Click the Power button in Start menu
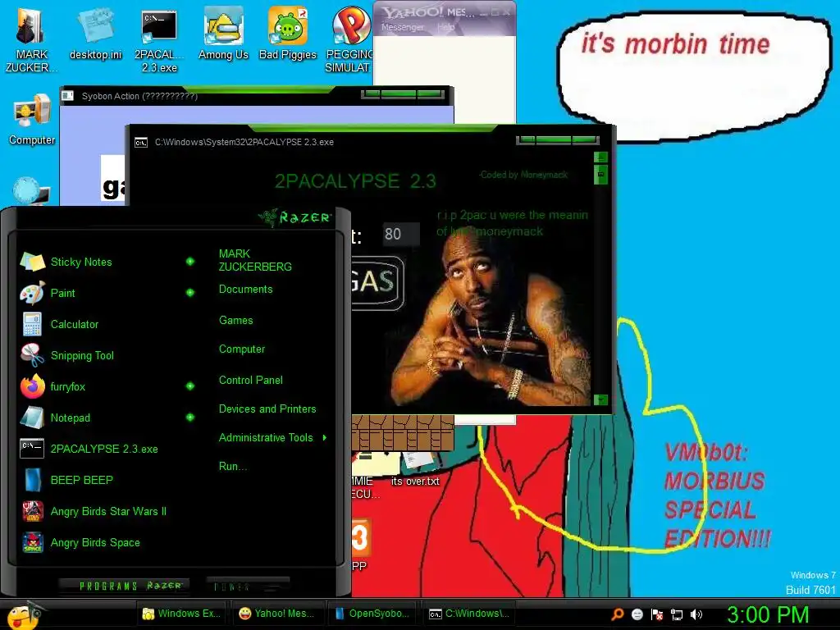Viewport: 840px width, 630px height. click(247, 586)
